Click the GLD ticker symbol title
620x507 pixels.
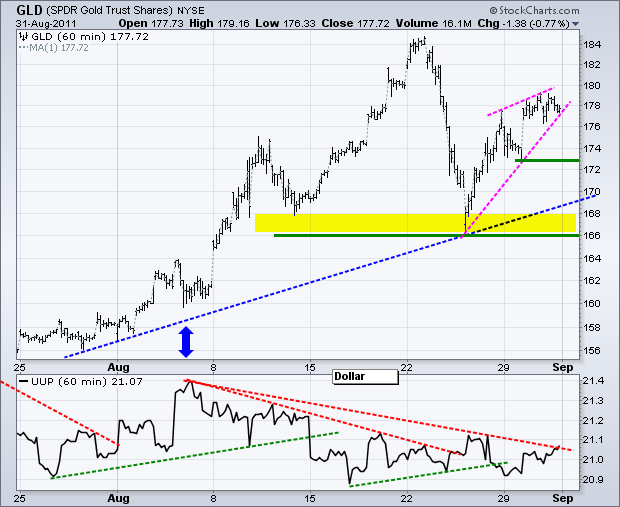click(29, 10)
